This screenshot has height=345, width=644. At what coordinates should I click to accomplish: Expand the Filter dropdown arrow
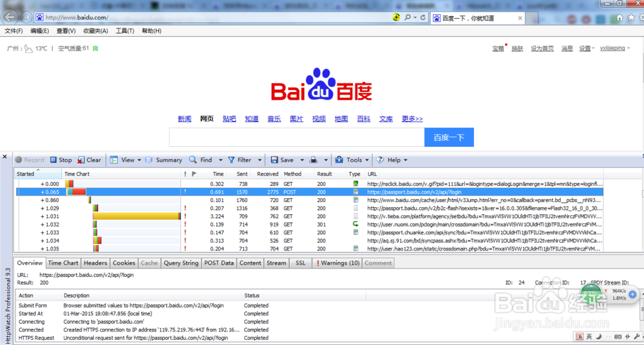tap(260, 160)
